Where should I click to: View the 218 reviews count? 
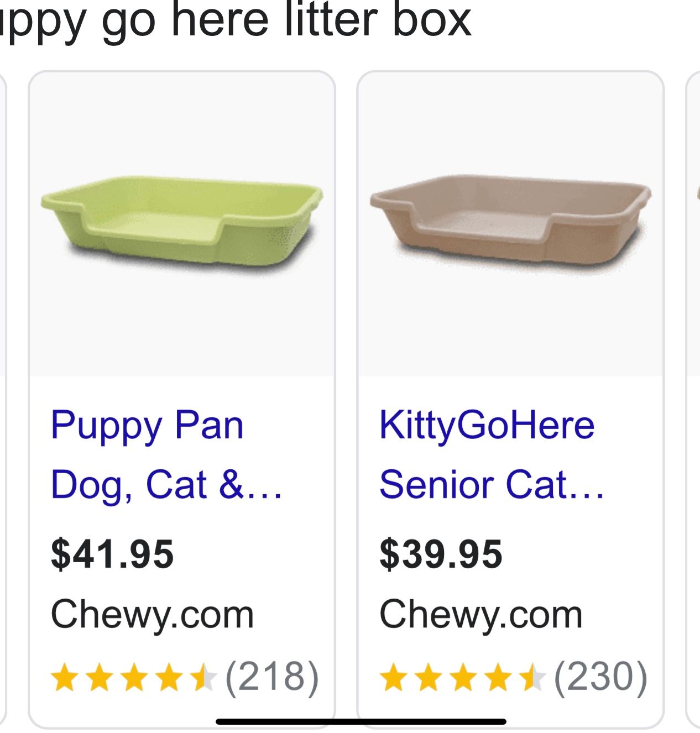[x=272, y=677]
